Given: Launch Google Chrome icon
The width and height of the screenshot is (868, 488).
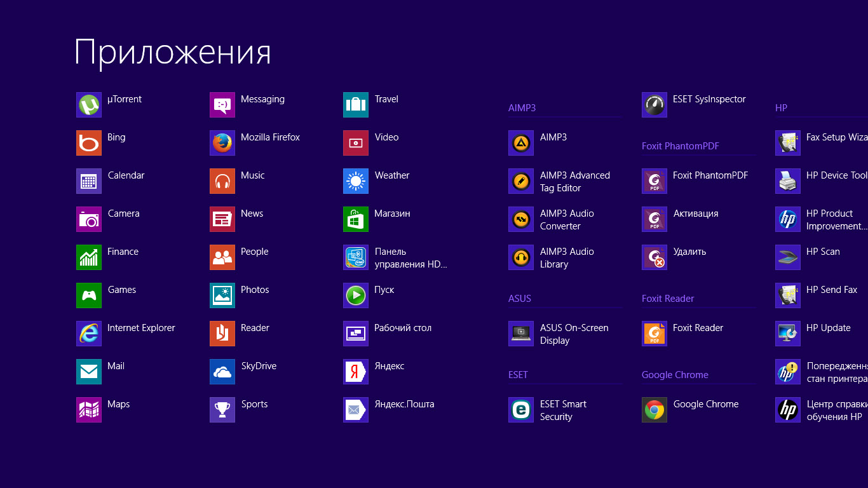Looking at the screenshot, I should pos(654,410).
